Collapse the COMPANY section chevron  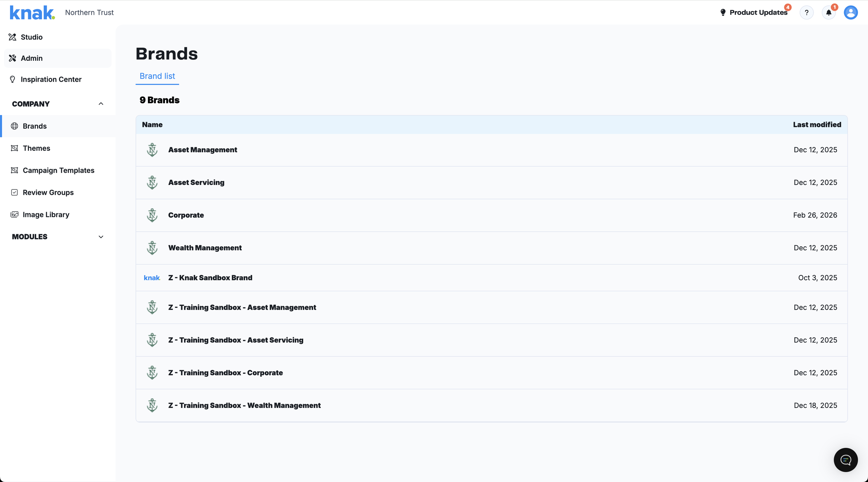(101, 104)
